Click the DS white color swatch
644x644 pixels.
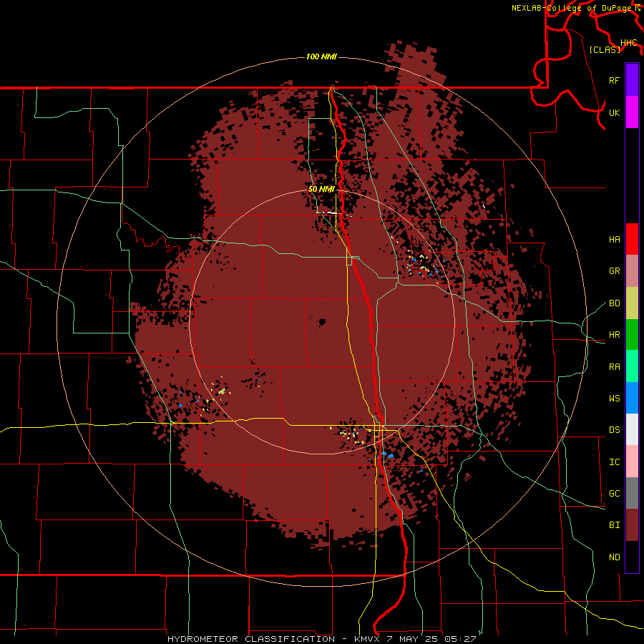coord(632,429)
